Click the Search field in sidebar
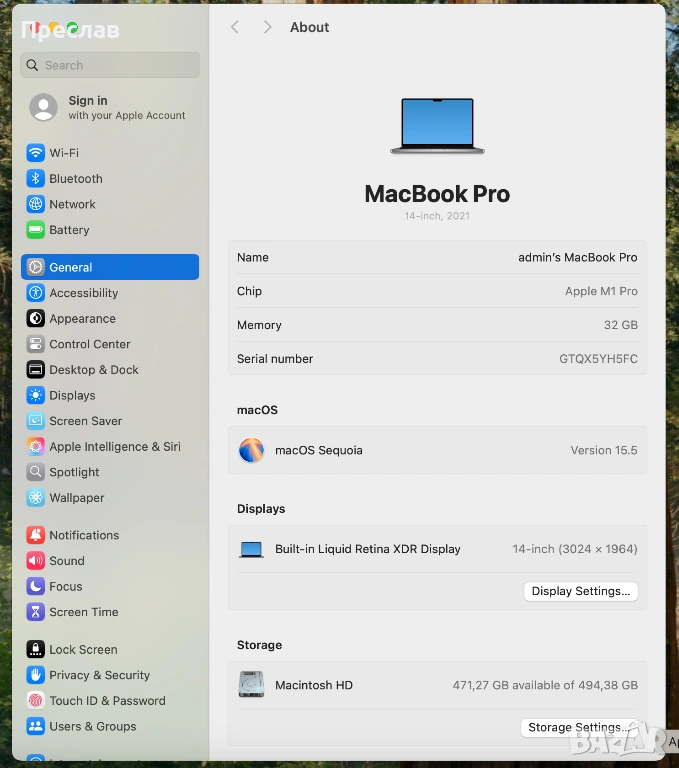Screen dimensions: 679x768 coord(110,65)
